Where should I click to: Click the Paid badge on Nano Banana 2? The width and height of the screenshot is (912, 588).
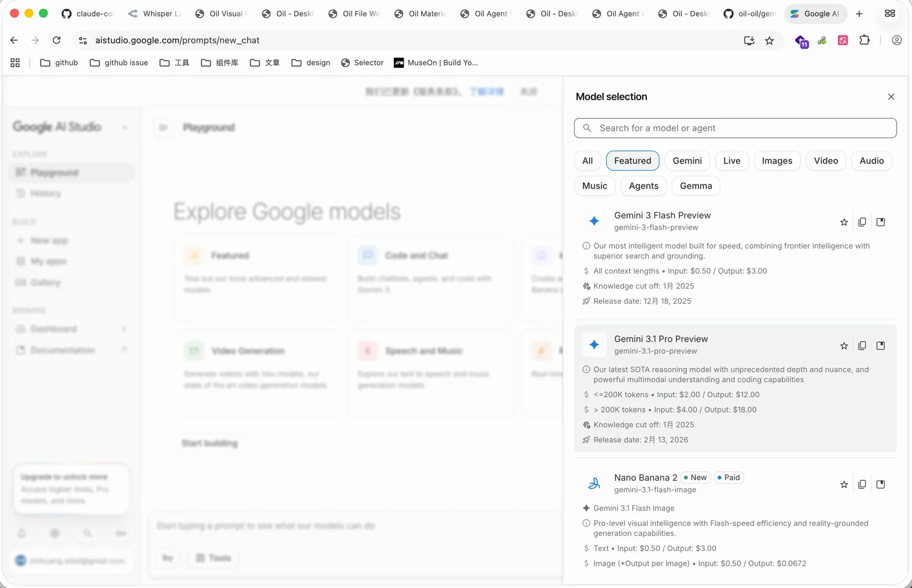tap(728, 477)
